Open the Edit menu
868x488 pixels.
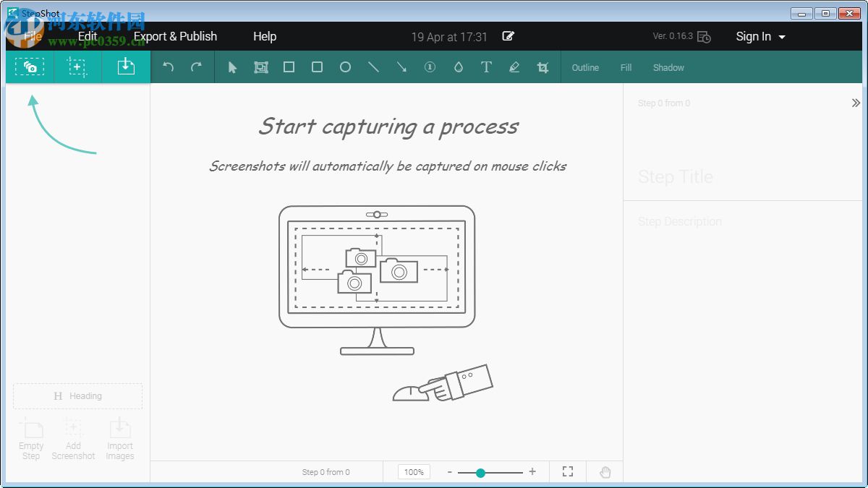[x=88, y=36]
